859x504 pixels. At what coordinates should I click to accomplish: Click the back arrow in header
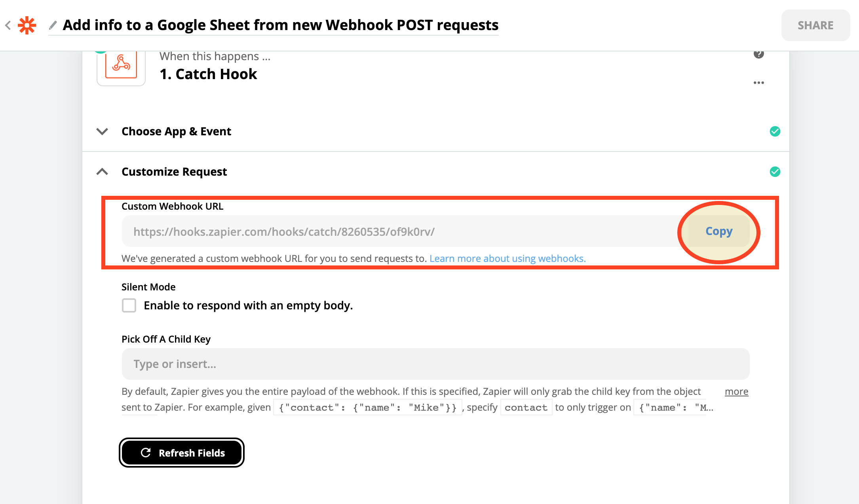pyautogui.click(x=8, y=25)
